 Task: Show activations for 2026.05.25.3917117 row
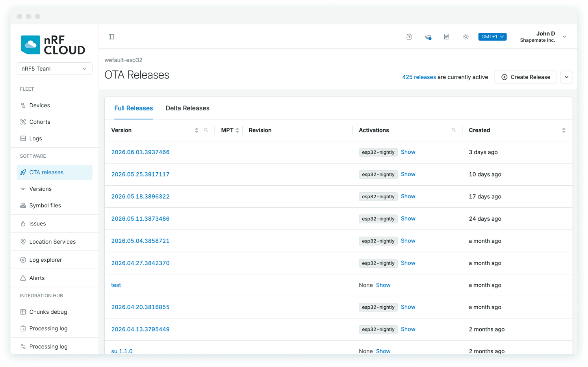pos(408,174)
